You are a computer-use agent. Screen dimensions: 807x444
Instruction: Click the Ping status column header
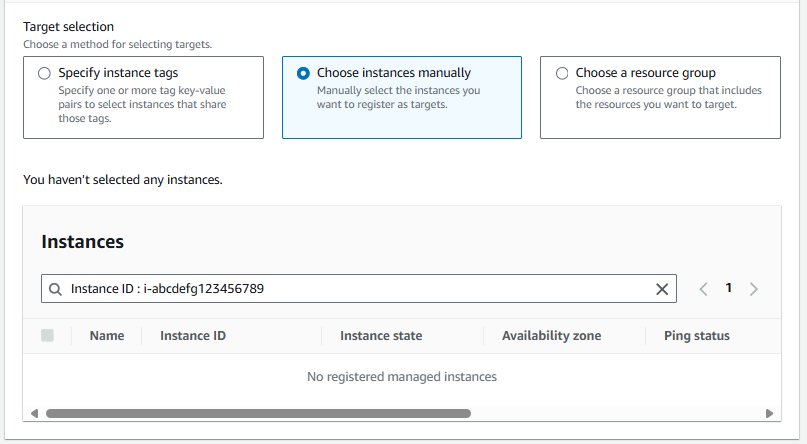click(697, 336)
